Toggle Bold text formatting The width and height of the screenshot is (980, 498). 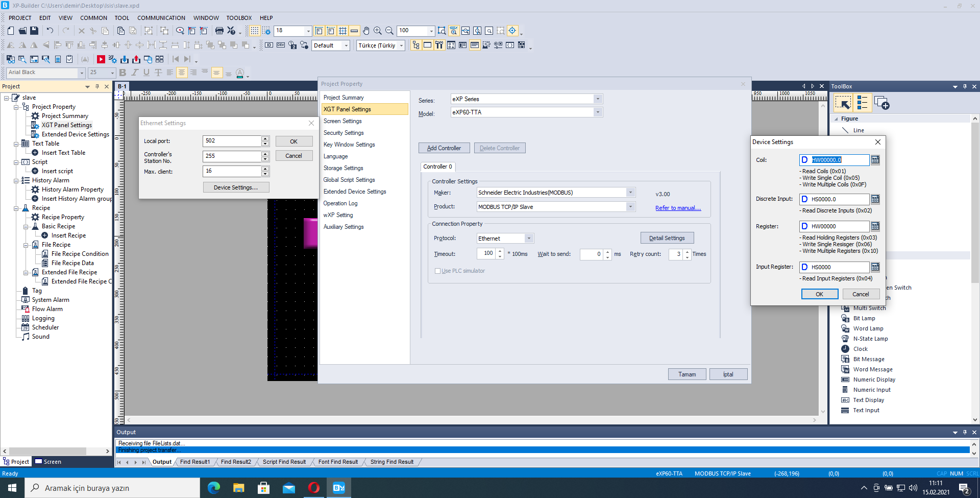click(122, 73)
